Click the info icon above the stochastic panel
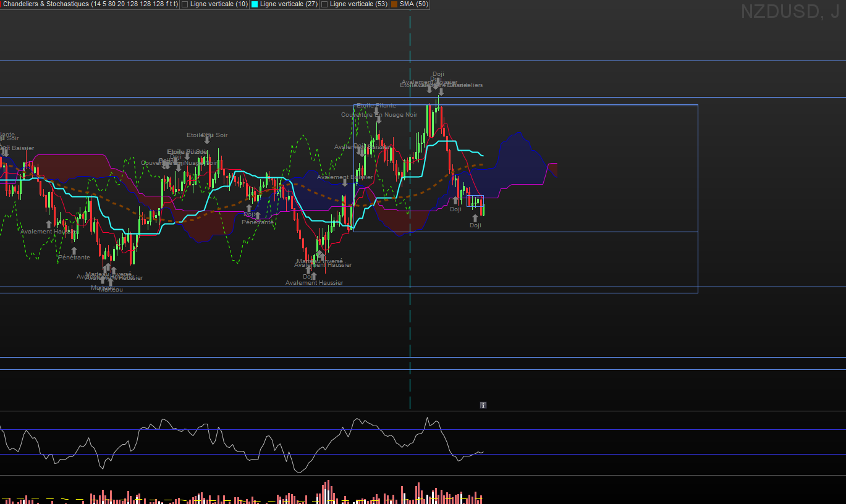This screenshot has width=846, height=504. pyautogui.click(x=483, y=405)
